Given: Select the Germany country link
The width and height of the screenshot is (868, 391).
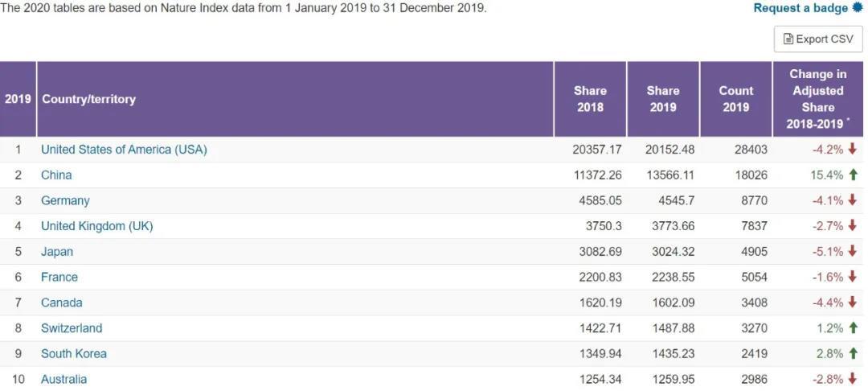Looking at the screenshot, I should pyautogui.click(x=65, y=200).
